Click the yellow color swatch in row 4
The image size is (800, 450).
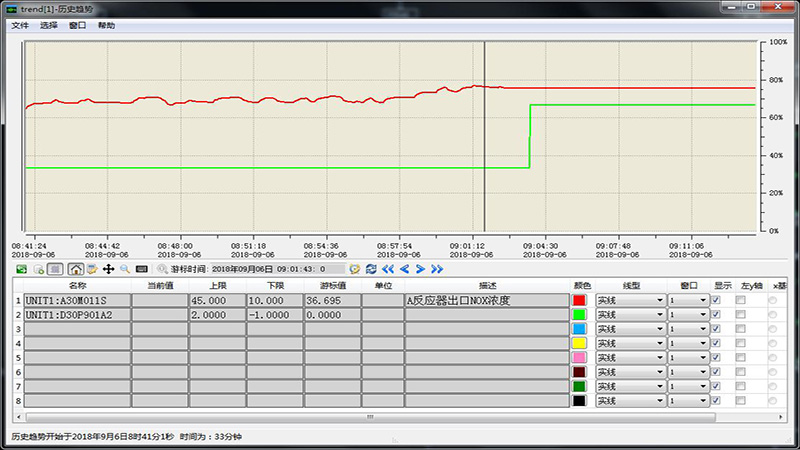pyautogui.click(x=579, y=343)
